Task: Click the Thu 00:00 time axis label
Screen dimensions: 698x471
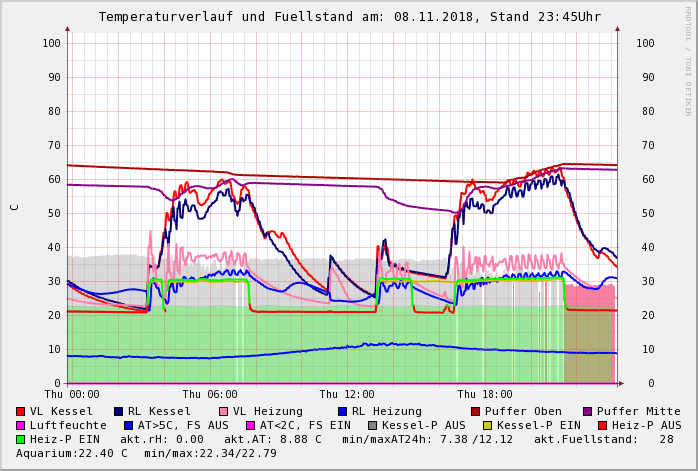Action: [72, 395]
